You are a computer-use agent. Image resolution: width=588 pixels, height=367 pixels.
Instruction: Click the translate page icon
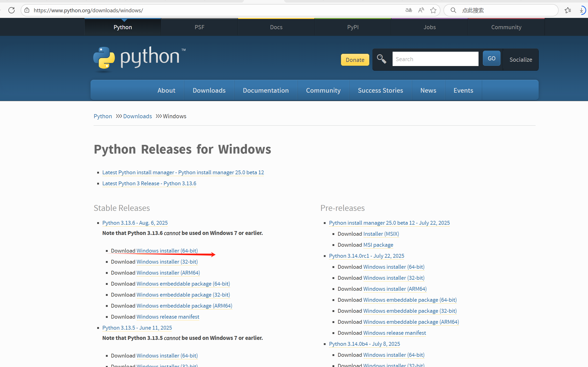click(x=408, y=10)
